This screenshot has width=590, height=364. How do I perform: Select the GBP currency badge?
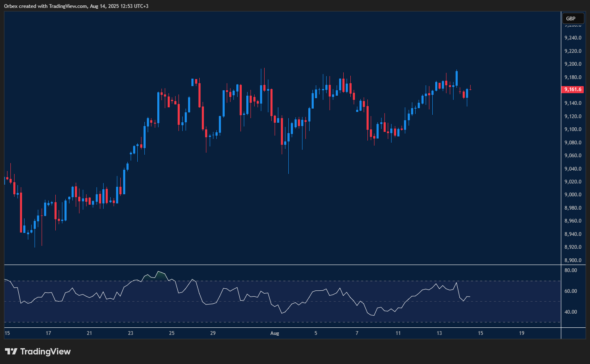point(573,18)
